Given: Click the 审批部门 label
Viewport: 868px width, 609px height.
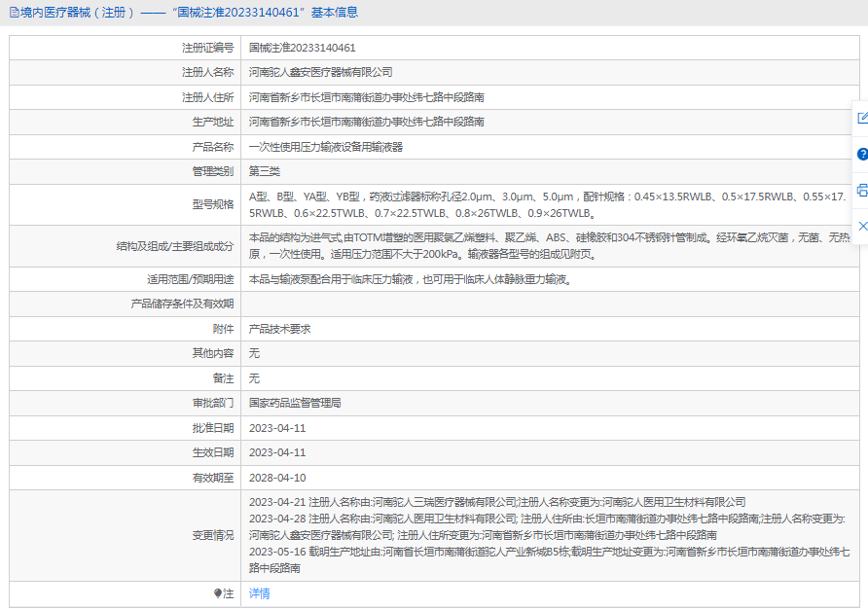Looking at the screenshot, I should coord(213,403).
